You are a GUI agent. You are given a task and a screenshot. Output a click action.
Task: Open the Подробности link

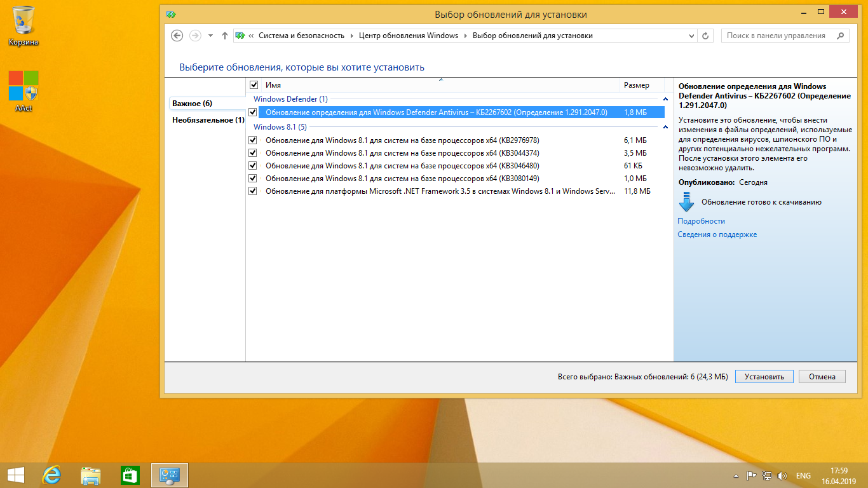pos(701,221)
